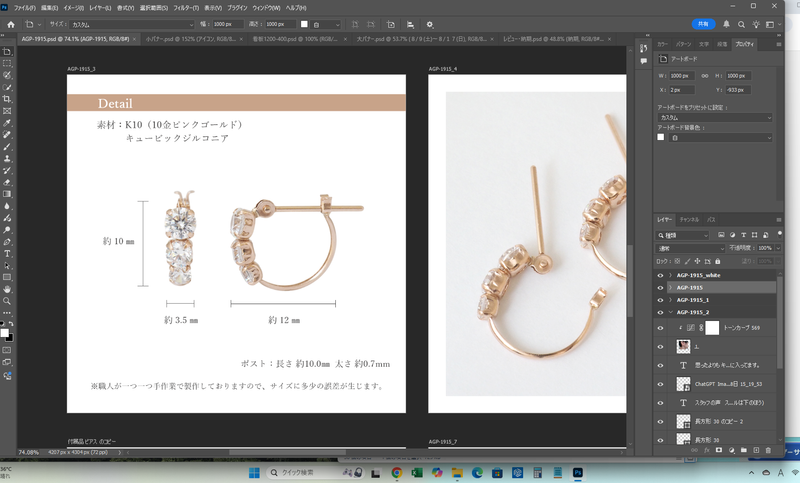Image resolution: width=800 pixels, height=483 pixels.
Task: Open the Windows Start menu
Action: point(254,473)
